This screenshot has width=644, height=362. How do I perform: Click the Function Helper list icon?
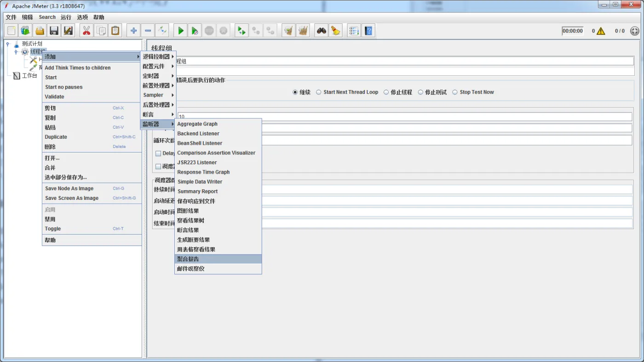click(x=354, y=31)
